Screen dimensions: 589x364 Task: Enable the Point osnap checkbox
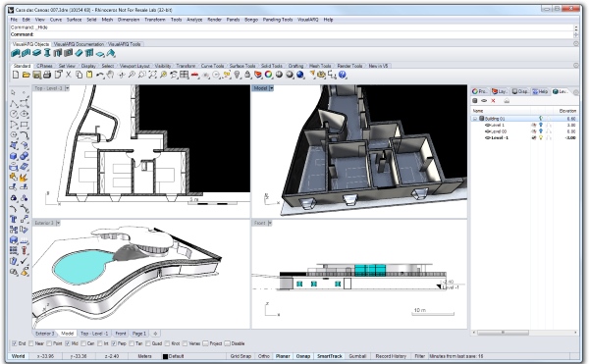coord(49,343)
